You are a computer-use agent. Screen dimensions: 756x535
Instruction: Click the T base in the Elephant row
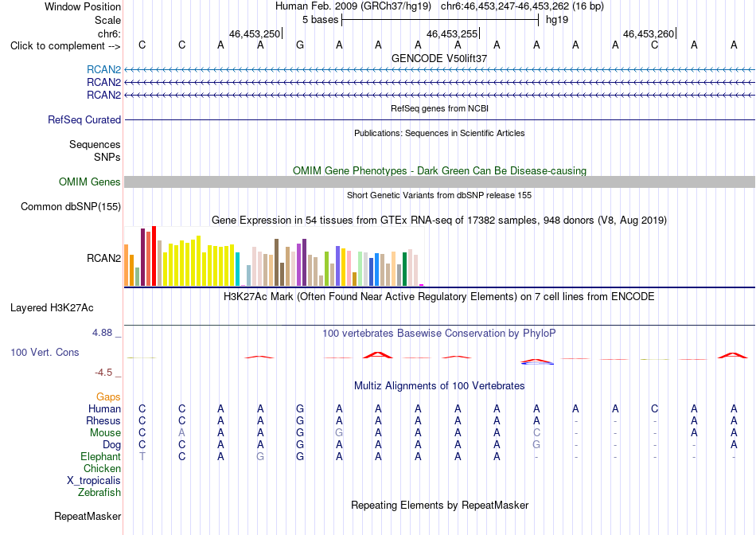click(x=142, y=456)
